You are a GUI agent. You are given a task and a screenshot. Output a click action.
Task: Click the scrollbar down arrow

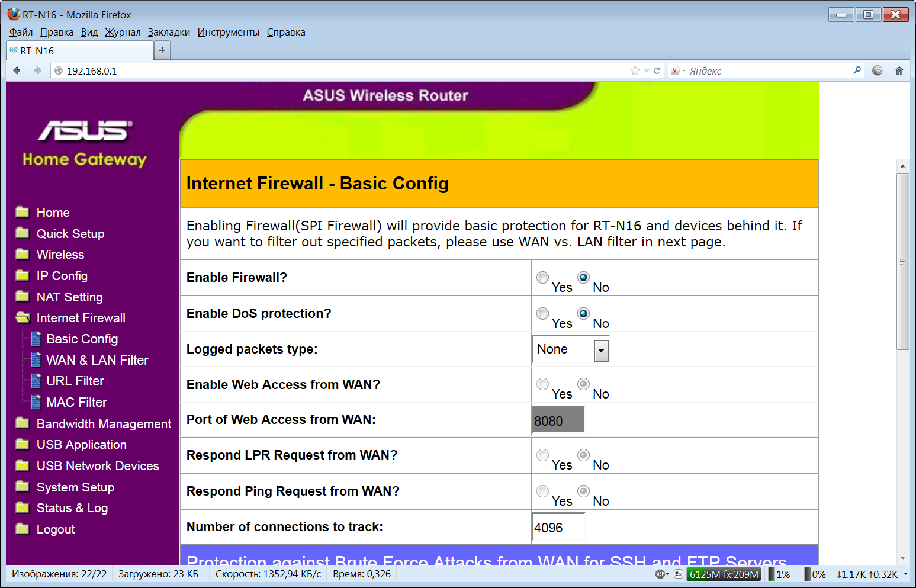(x=903, y=558)
